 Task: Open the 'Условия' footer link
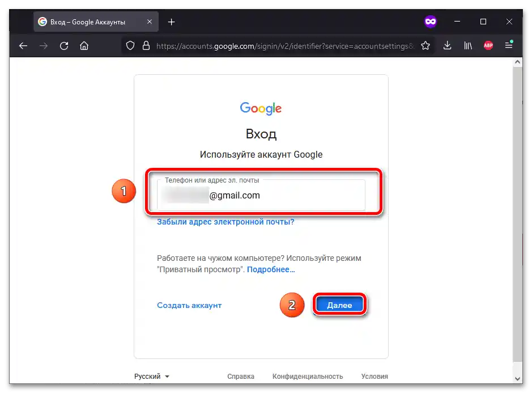374,377
